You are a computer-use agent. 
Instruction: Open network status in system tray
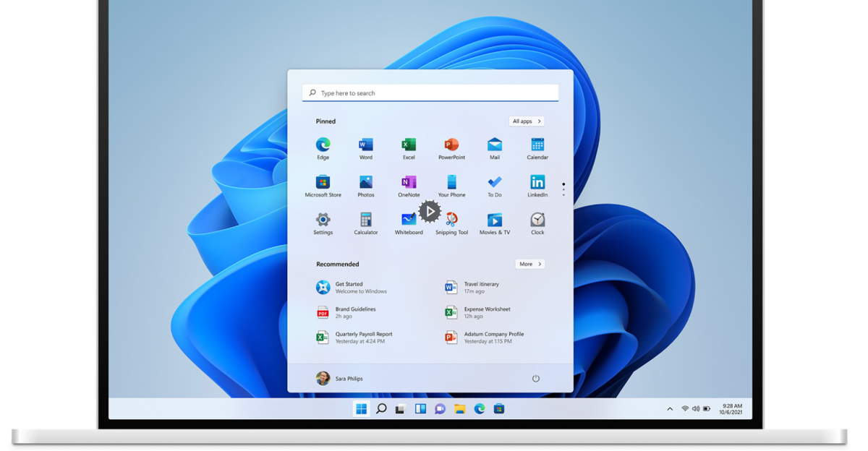point(685,409)
